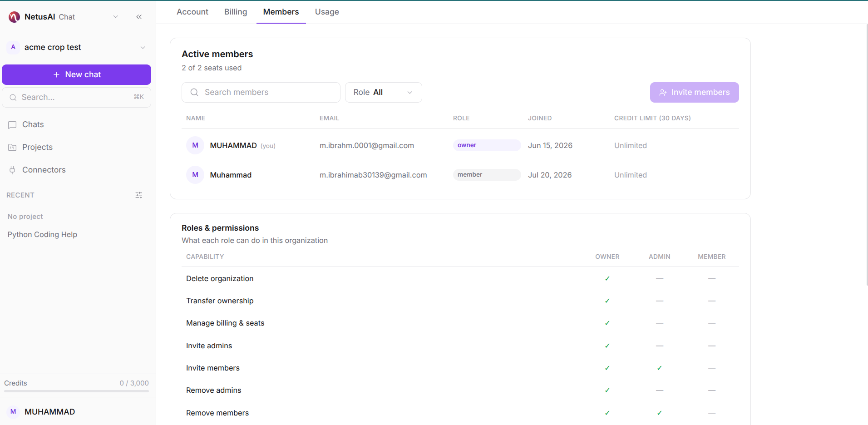Start a New chat
Image resolution: width=868 pixels, height=425 pixels.
[76, 74]
